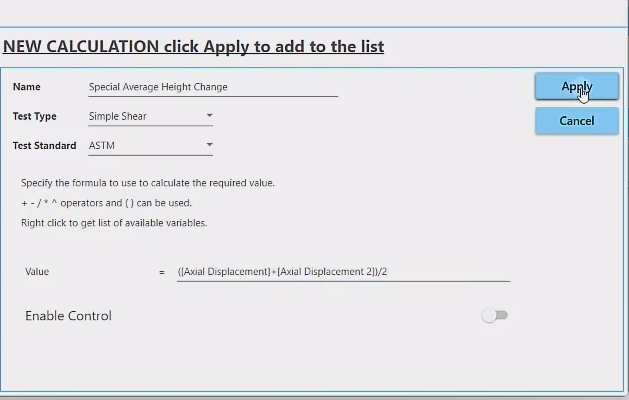
Task: Toggle the Enable Control switch
Action: coord(494,316)
